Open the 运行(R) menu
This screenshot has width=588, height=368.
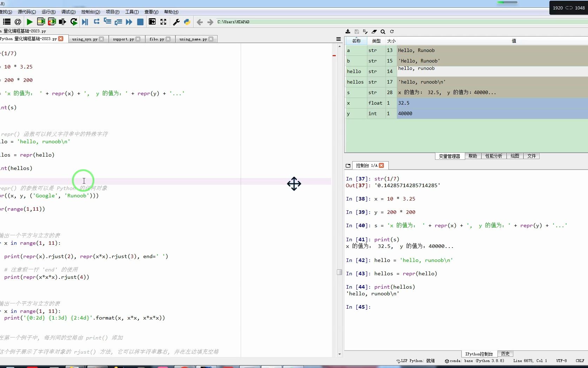click(x=48, y=12)
